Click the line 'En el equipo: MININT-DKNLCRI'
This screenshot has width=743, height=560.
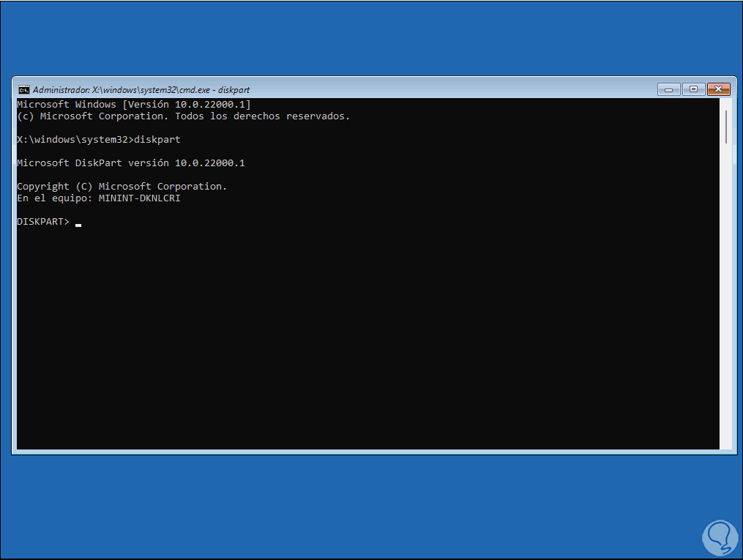[99, 198]
